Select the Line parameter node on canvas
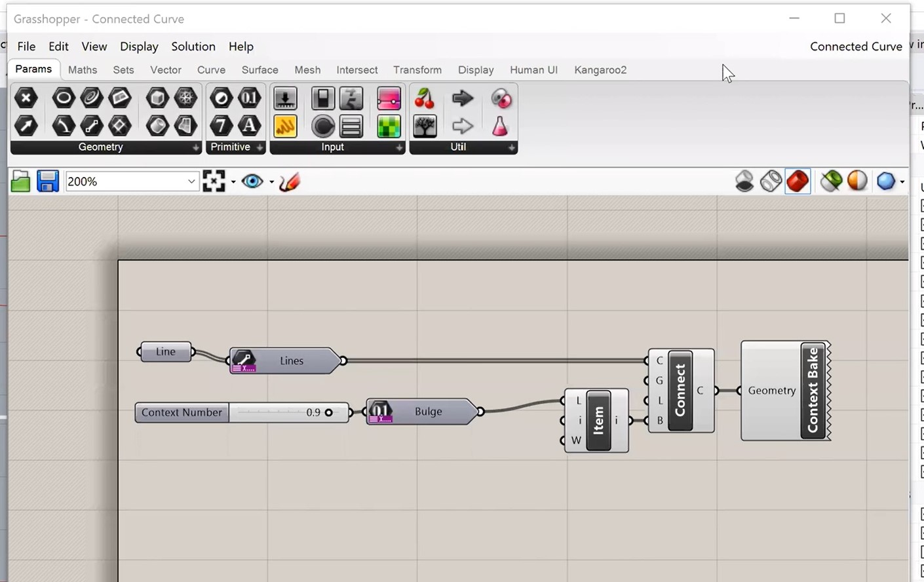924x582 pixels. [166, 352]
